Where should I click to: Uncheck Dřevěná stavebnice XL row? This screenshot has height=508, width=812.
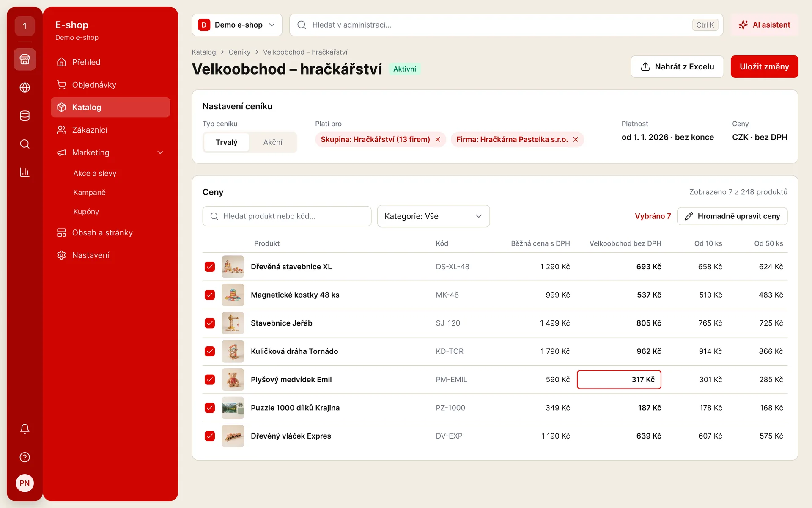210,267
